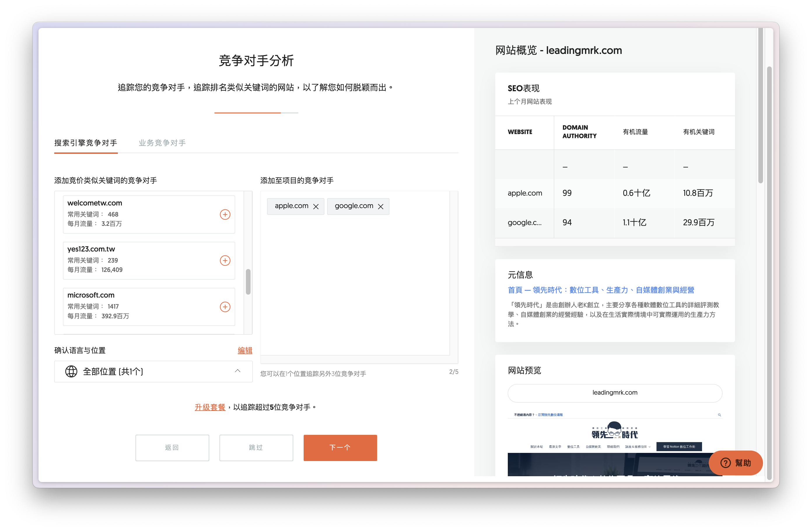Click the 下一个 next button

coord(340,447)
